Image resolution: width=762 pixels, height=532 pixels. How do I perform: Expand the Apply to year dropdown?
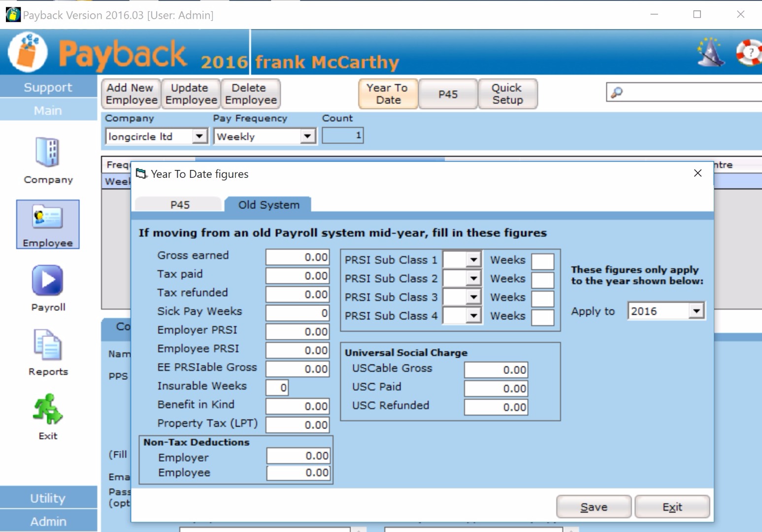(x=696, y=311)
